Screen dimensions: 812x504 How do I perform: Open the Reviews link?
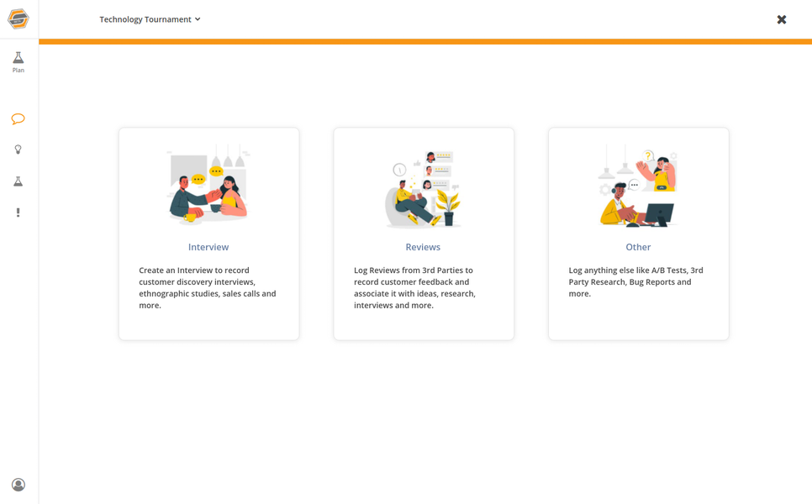click(423, 247)
